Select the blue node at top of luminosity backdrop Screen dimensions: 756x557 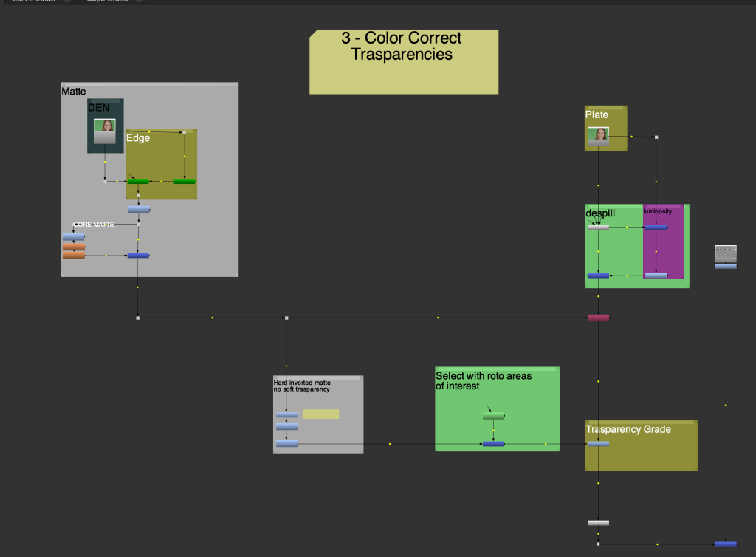click(656, 227)
